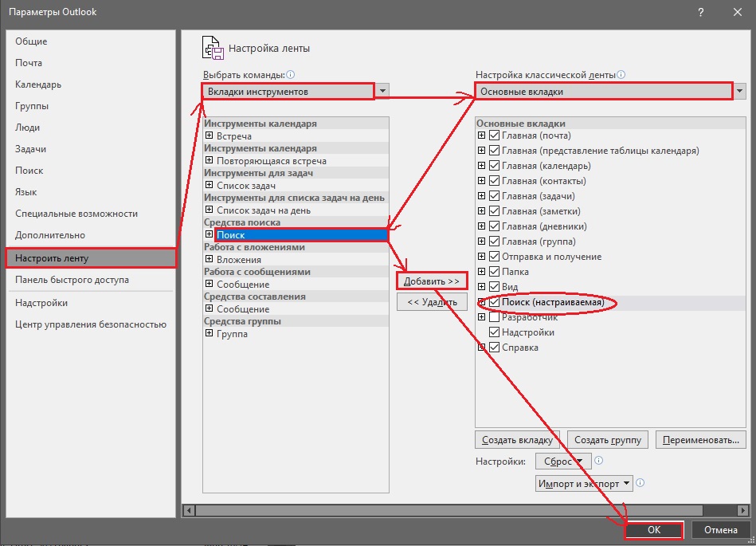
Task: Toggle the Главная (контакты) checkbox
Action: 494,181
